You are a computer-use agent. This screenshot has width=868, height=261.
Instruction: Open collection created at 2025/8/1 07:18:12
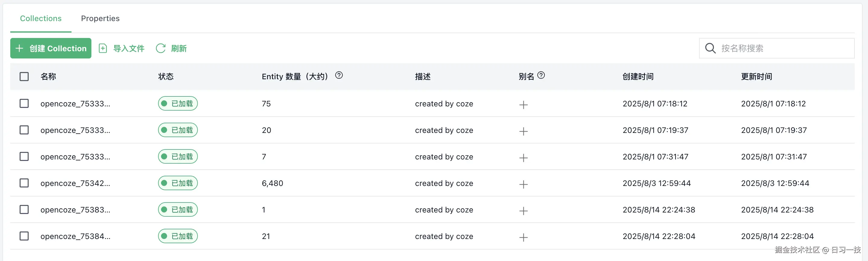coord(75,104)
